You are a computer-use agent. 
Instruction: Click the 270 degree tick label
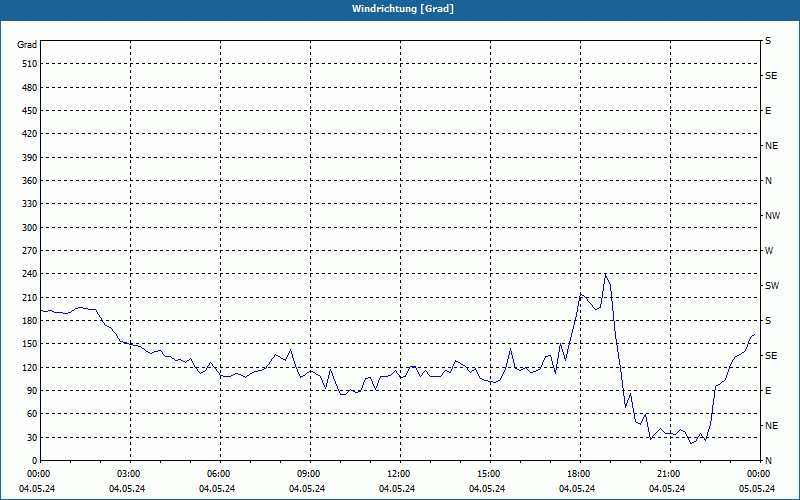tap(30, 251)
